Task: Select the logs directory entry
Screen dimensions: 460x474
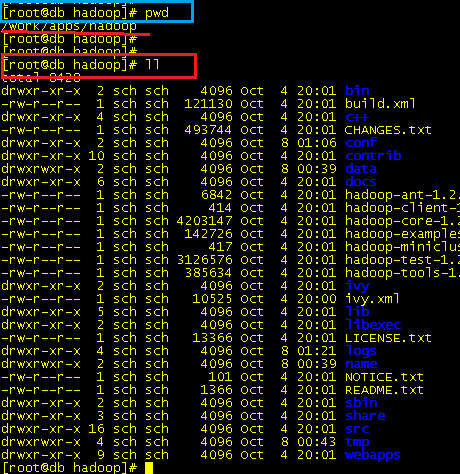Action: tap(361, 351)
